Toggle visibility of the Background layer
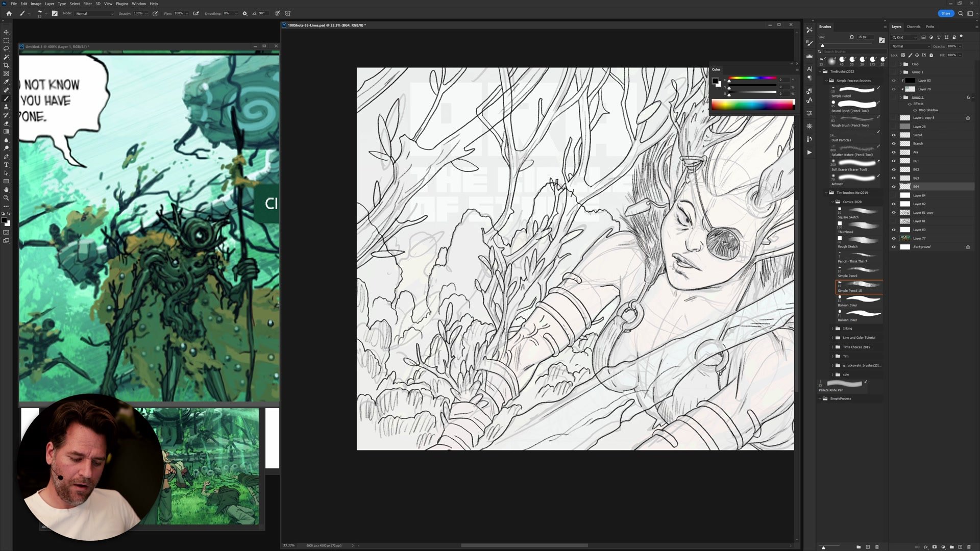Viewport: 980px width, 551px height. tap(893, 247)
